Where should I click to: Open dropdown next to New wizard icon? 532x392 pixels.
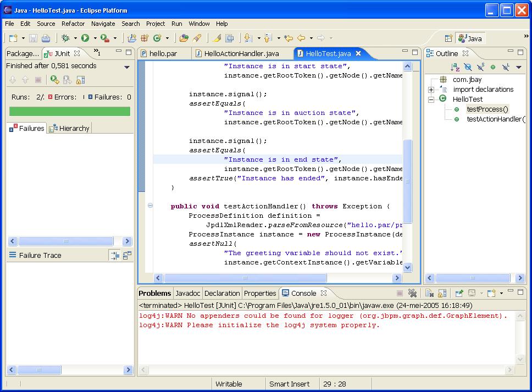coord(23,38)
